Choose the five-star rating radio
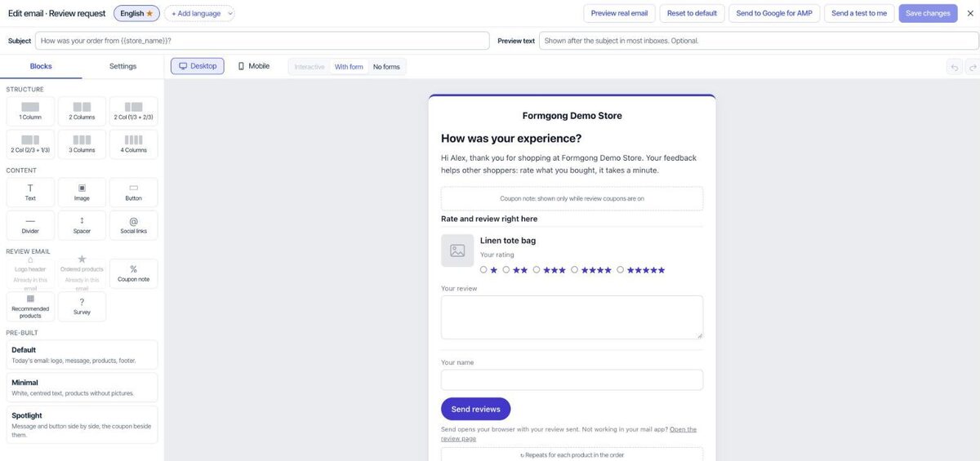Viewport: 980px width, 461px height. [620, 269]
